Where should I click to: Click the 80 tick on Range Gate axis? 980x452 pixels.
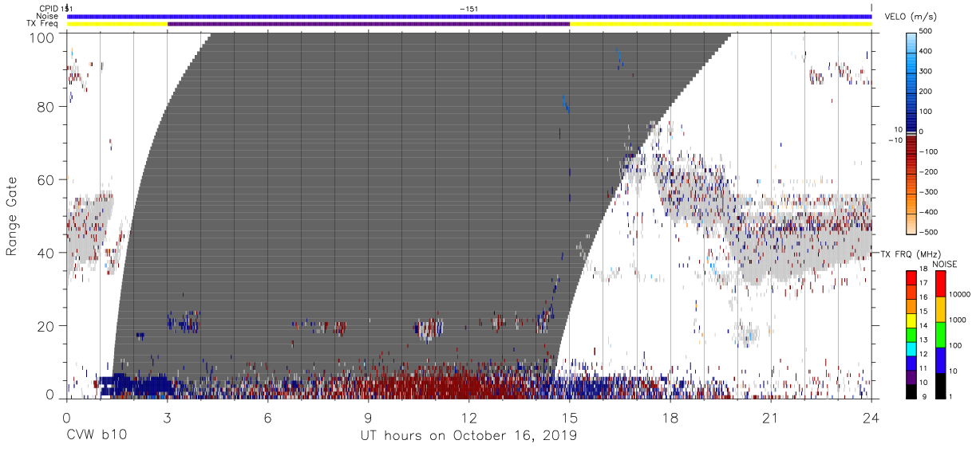point(48,107)
